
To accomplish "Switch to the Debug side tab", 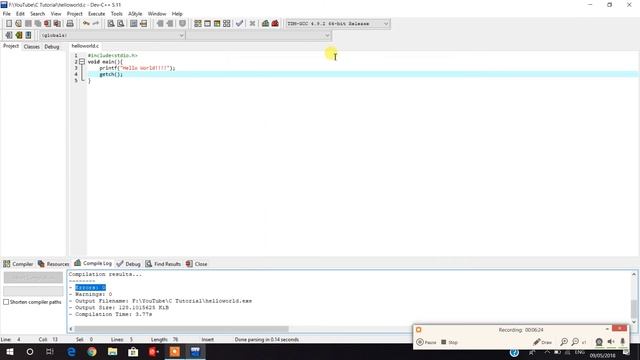I will [52, 47].
